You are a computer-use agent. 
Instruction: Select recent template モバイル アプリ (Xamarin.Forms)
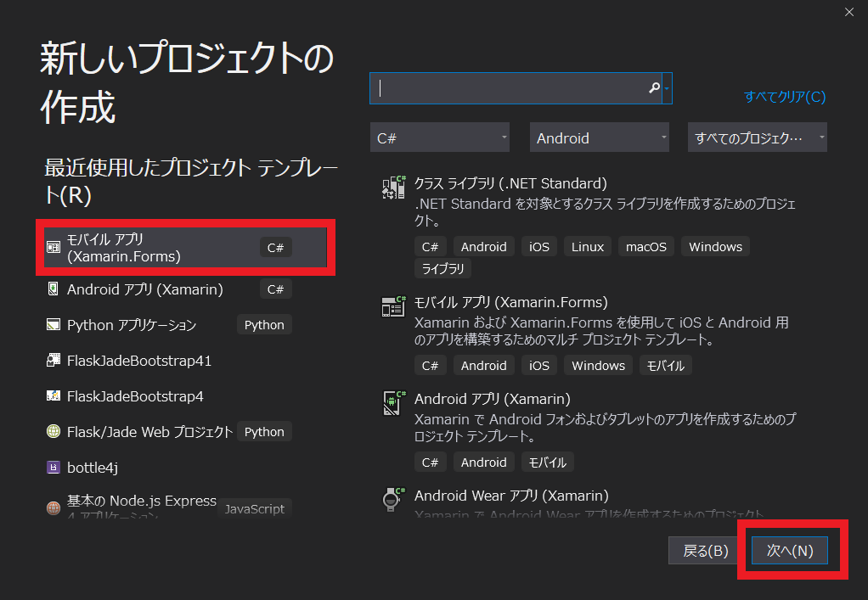tap(185, 248)
